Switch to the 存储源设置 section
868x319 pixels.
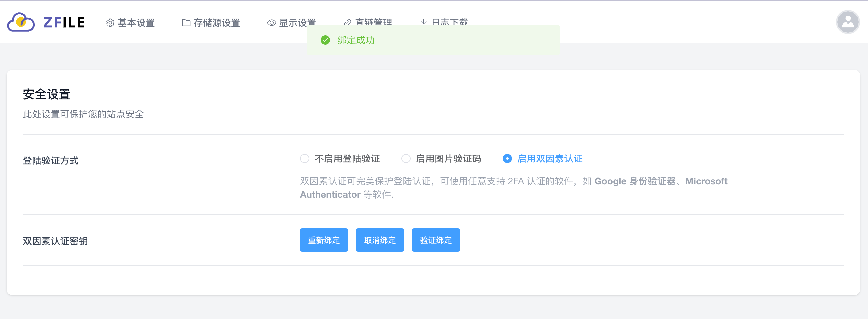click(x=218, y=23)
